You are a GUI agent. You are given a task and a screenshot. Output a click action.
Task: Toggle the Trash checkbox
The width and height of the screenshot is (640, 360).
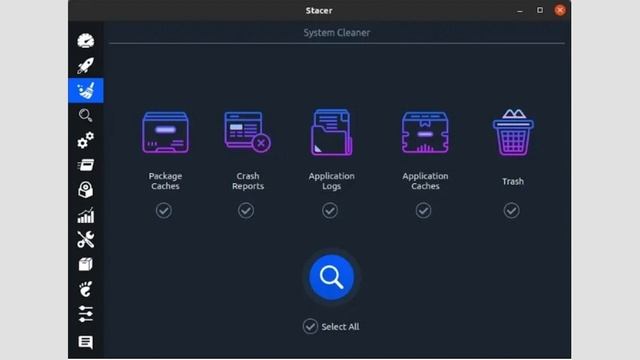[x=511, y=211]
